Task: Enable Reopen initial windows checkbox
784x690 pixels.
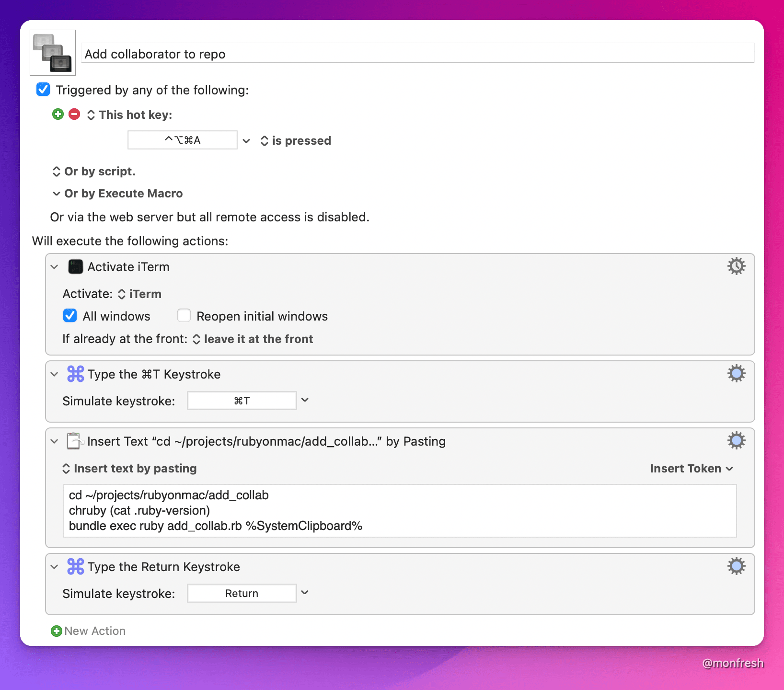Action: coord(184,316)
